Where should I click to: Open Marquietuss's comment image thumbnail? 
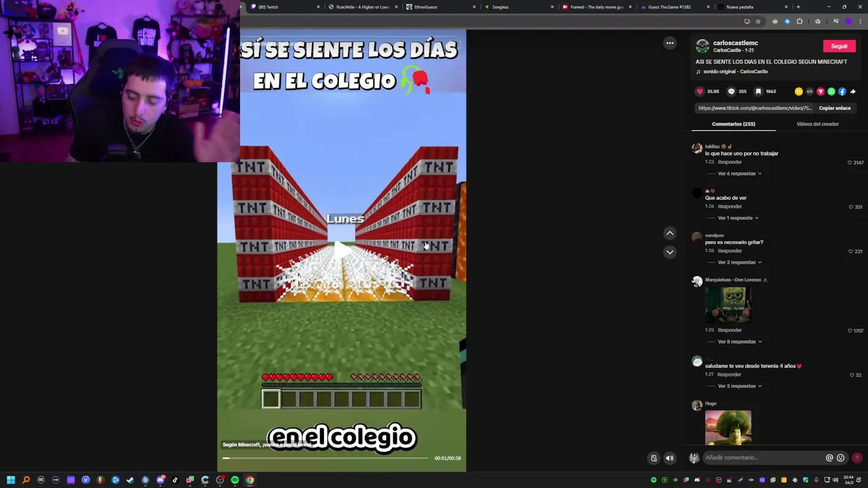click(x=728, y=305)
